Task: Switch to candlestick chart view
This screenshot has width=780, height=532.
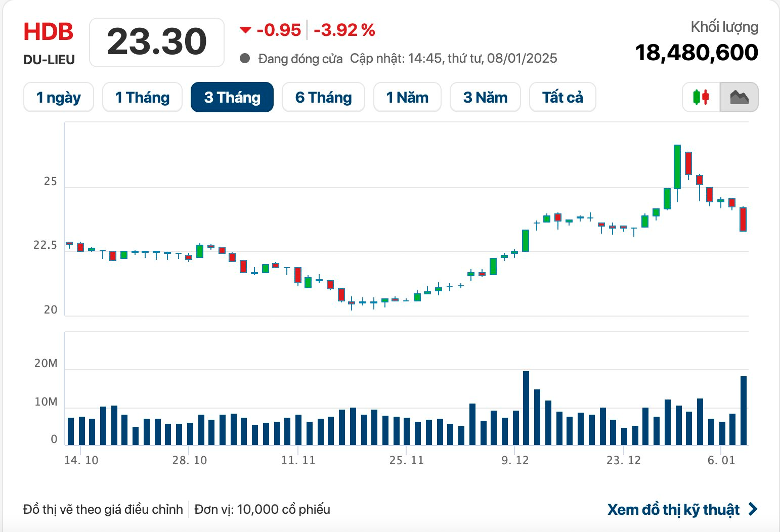Action: point(701,97)
